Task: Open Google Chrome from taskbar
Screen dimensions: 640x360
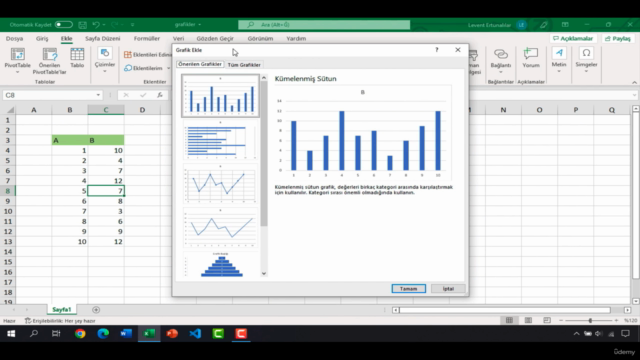Action: pyautogui.click(x=80, y=333)
